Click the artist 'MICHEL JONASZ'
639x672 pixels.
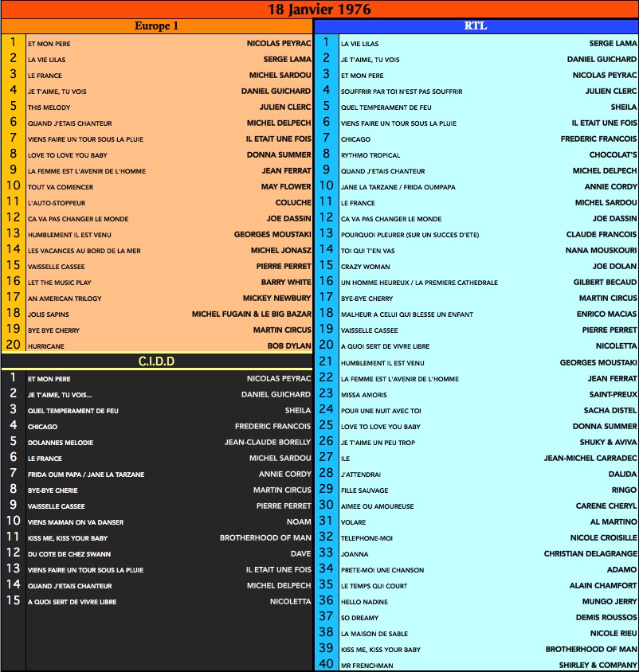[281, 250]
